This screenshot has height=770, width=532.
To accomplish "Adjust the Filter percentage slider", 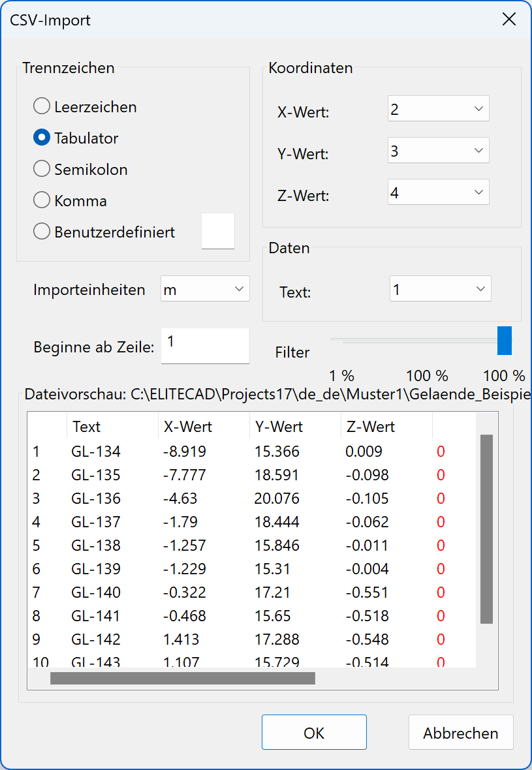I will [x=504, y=340].
